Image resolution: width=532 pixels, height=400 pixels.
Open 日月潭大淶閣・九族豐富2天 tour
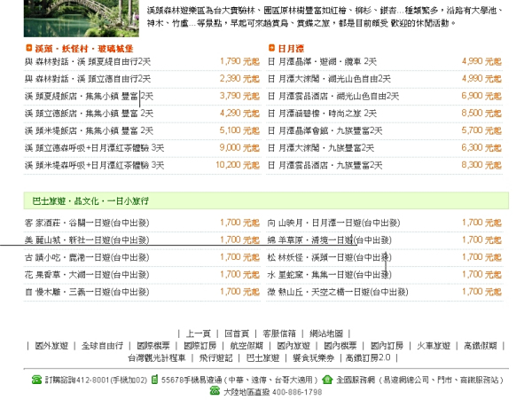click(321, 148)
